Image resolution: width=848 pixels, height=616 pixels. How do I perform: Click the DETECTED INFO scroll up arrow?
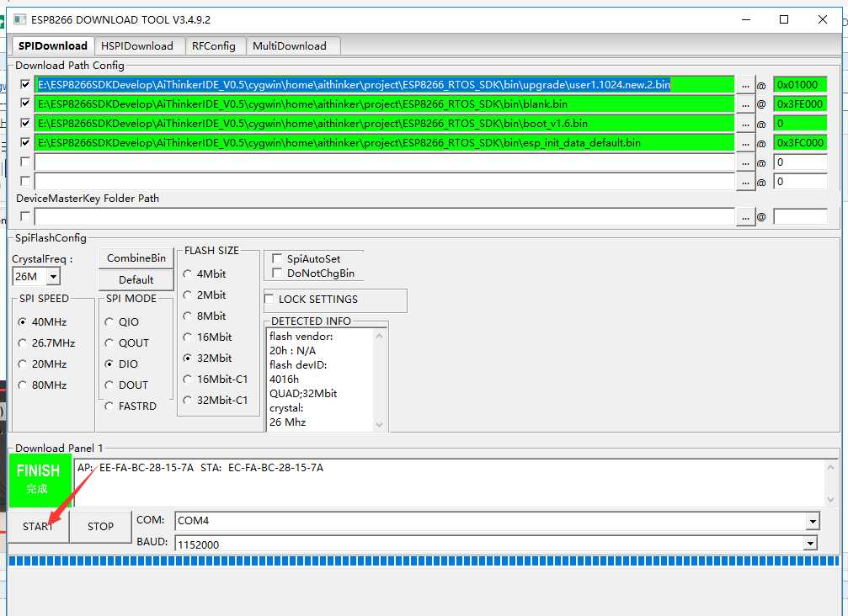(x=379, y=336)
